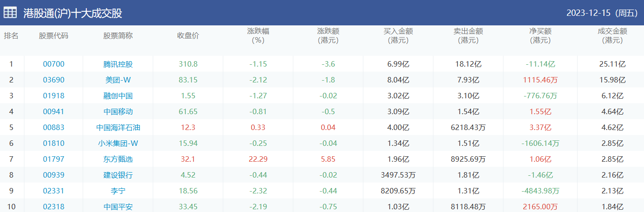Open 融创中国 stock page
The height and width of the screenshot is (212, 644).
[x=118, y=96]
